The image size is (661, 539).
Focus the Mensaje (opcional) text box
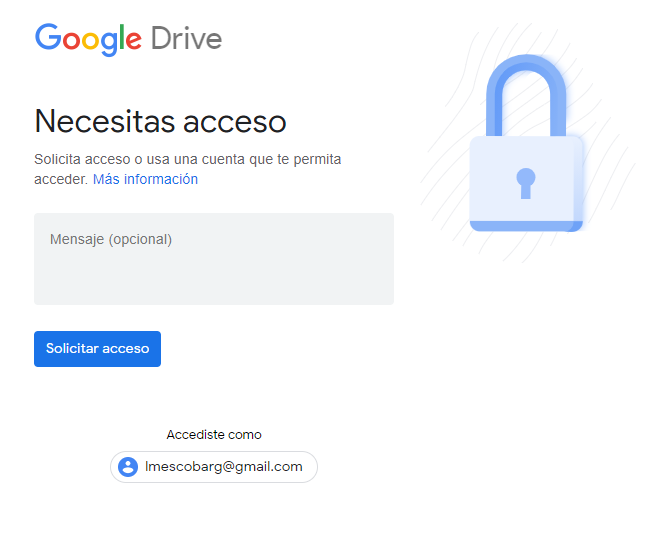(x=214, y=259)
